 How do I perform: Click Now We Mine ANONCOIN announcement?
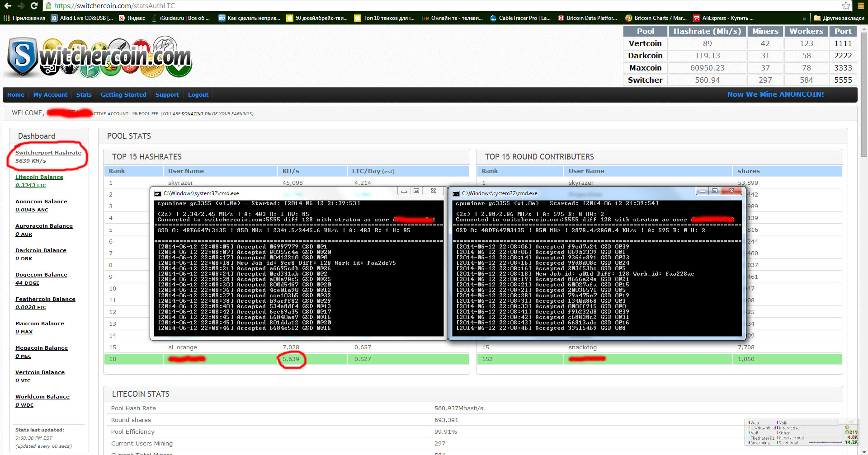tap(775, 94)
